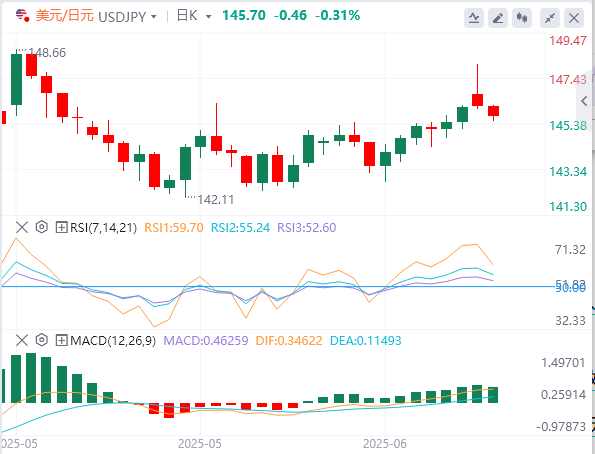Image resolution: width=595 pixels, height=454 pixels.
Task: Open RSI indicator settings hexagon icon
Action: point(41,227)
